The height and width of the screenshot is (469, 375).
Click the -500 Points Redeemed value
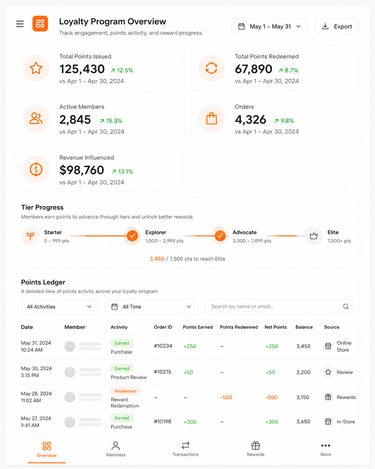coord(226,397)
